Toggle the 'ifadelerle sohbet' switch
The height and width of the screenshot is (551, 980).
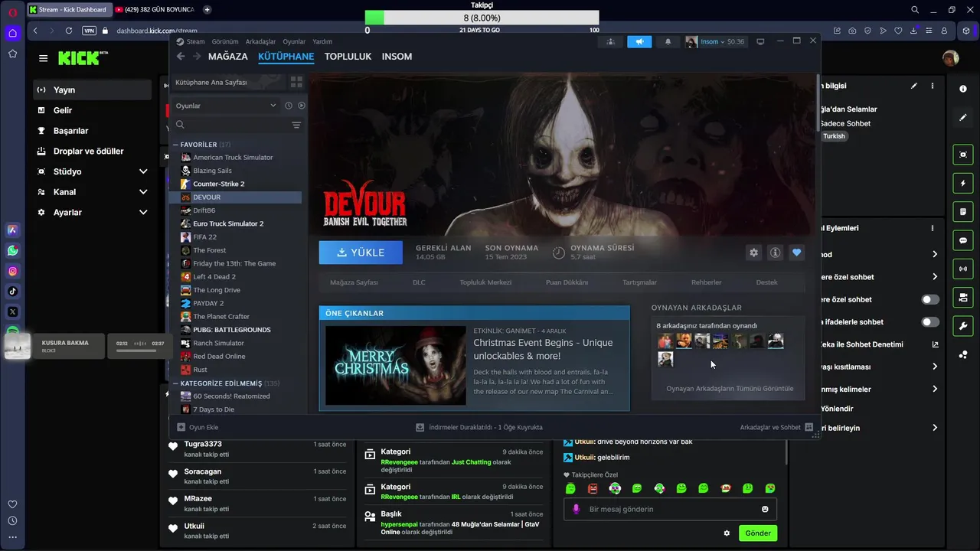930,322
